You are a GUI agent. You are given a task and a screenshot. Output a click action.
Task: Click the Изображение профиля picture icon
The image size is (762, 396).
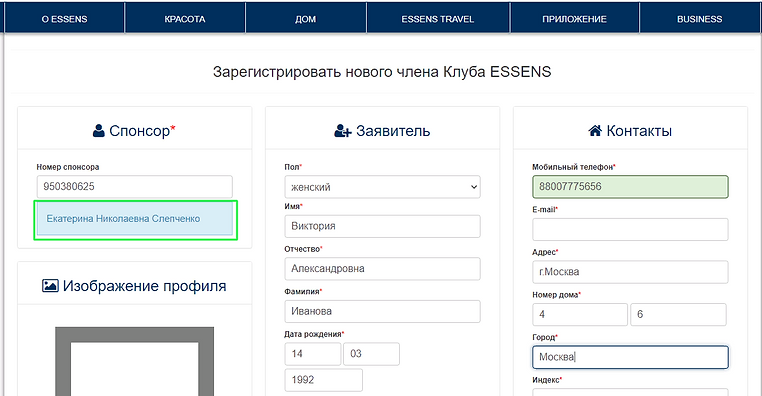click(50, 286)
